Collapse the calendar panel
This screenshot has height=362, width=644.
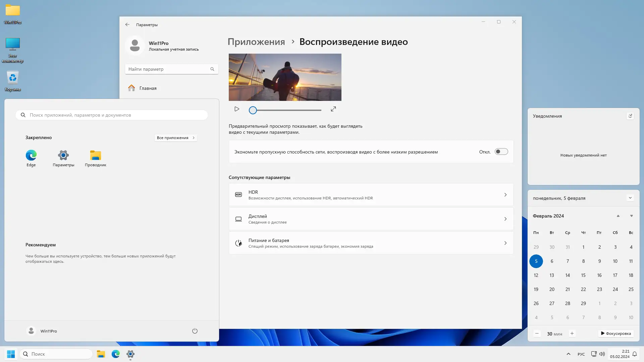pos(631,198)
